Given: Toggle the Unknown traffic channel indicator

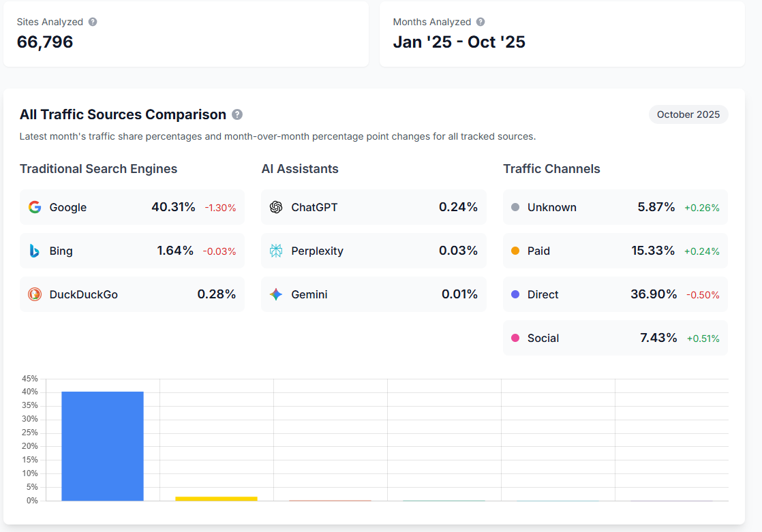Looking at the screenshot, I should click(x=514, y=207).
